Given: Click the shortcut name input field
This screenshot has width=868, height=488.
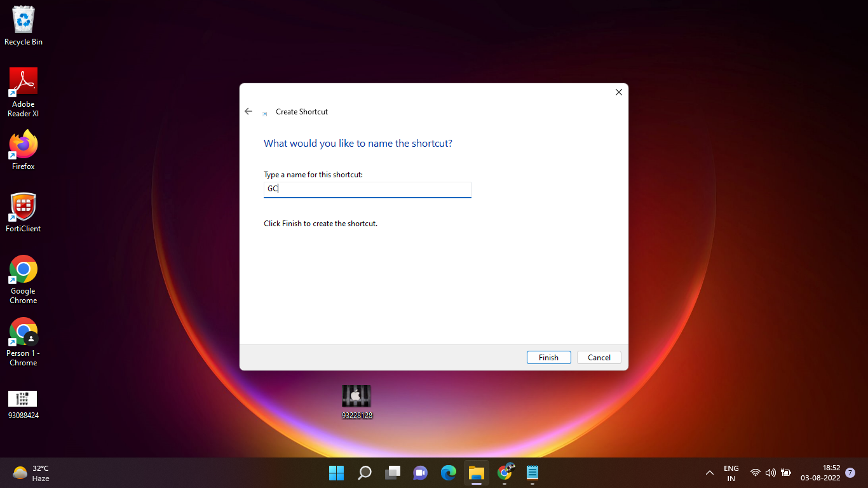Looking at the screenshot, I should pyautogui.click(x=367, y=189).
